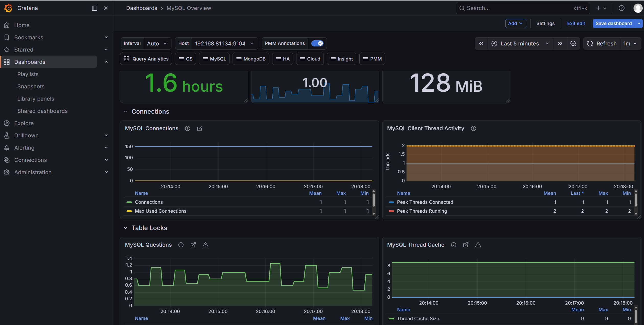Image resolution: width=644 pixels, height=325 pixels.
Task: Open Query Analytics link
Action: 146,59
